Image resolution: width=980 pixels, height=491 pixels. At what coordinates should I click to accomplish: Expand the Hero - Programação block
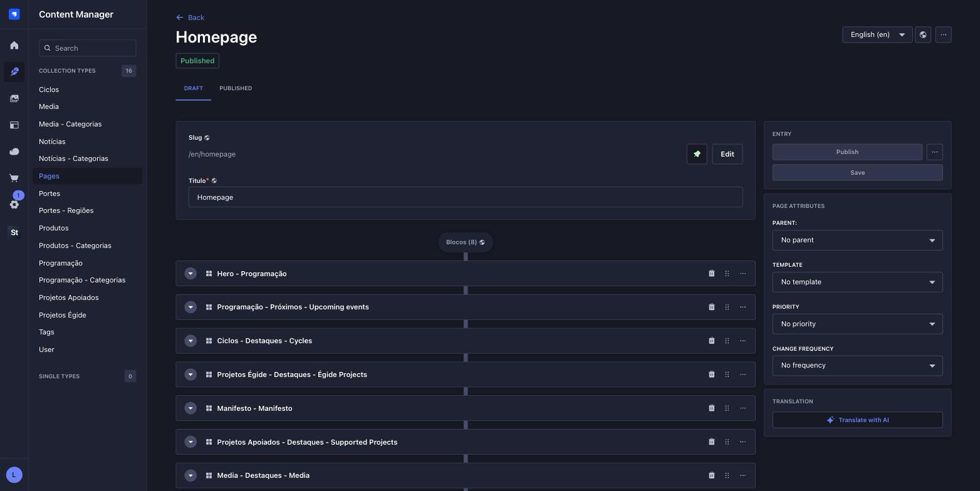pyautogui.click(x=190, y=274)
